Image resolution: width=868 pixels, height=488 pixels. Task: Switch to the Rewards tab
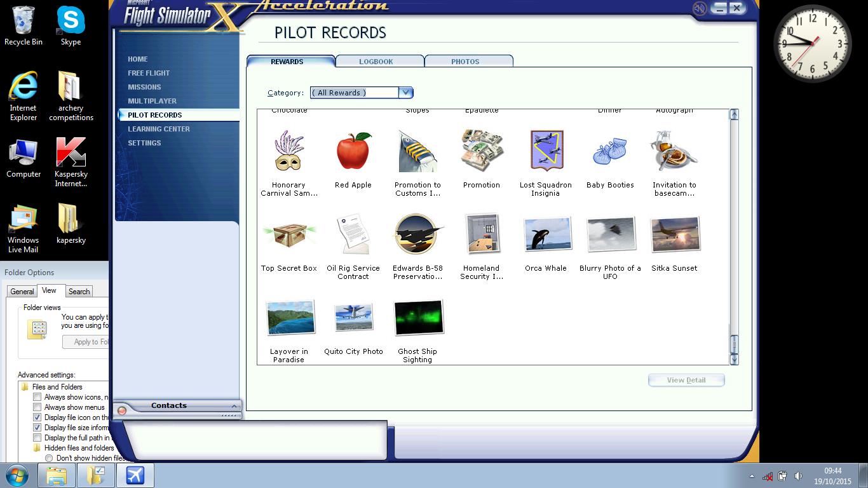(x=290, y=61)
